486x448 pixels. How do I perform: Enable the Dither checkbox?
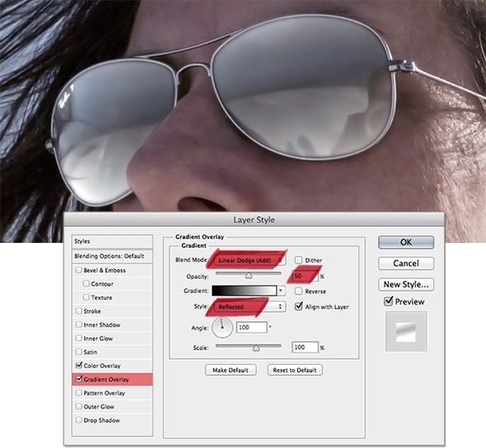(x=298, y=259)
